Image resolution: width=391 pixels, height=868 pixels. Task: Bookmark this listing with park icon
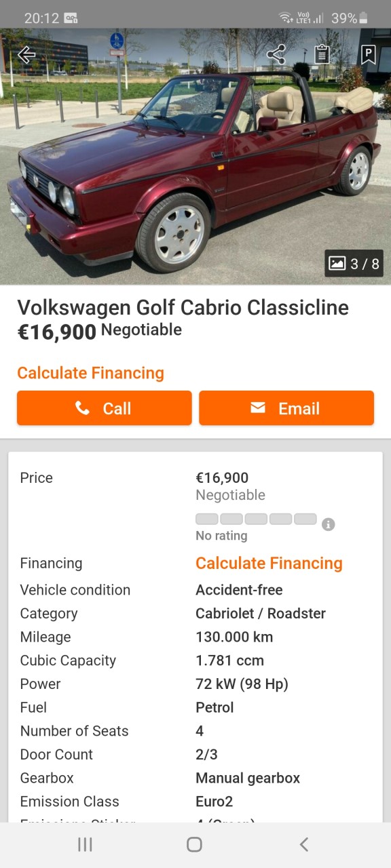pyautogui.click(x=368, y=54)
